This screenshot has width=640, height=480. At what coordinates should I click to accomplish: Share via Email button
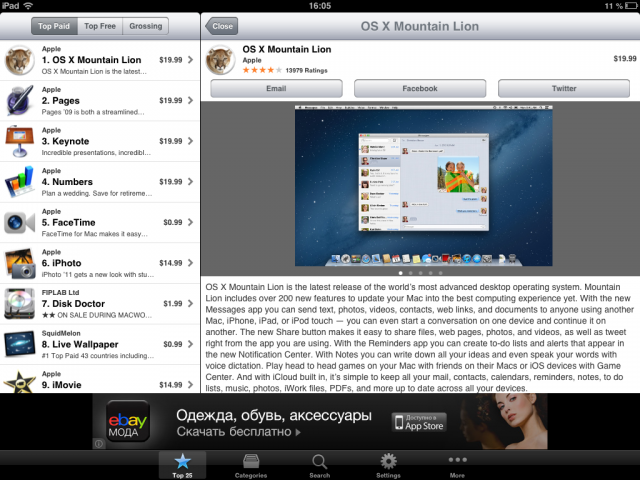[x=276, y=89]
